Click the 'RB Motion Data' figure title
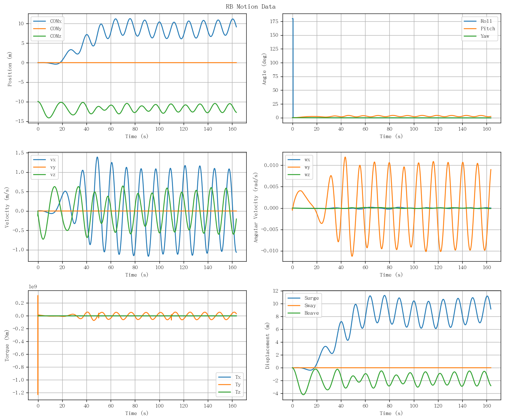Image resolution: width=505 pixels, height=420 pixels. click(251, 6)
